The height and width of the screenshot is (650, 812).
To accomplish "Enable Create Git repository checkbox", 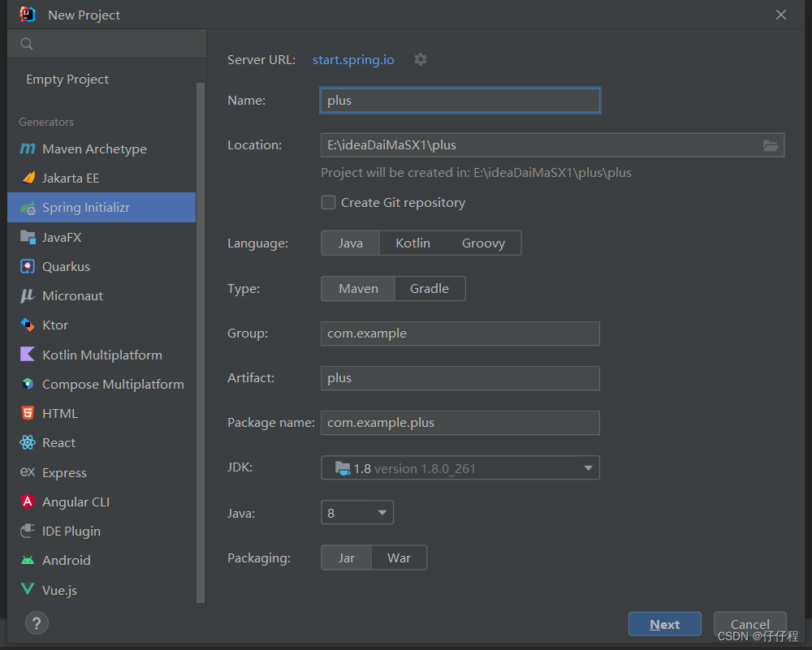I will click(328, 202).
